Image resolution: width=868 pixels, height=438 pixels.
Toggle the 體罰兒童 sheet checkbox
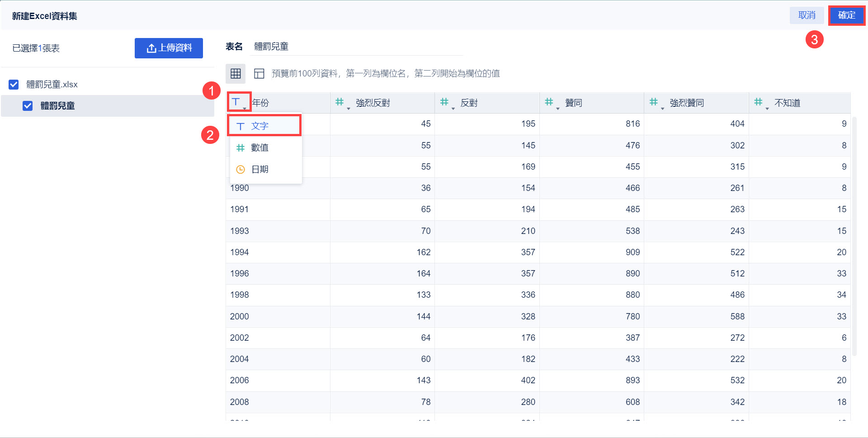28,106
